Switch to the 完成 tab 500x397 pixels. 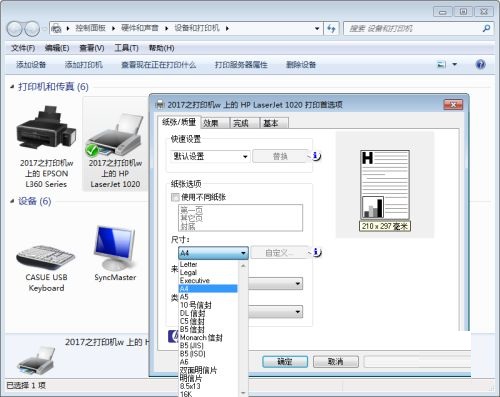pos(244,123)
